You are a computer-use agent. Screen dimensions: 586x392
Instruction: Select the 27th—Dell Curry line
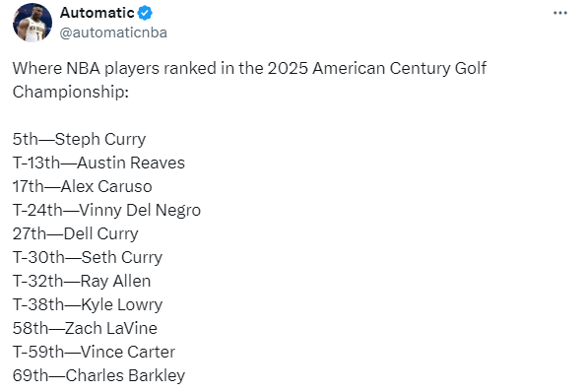click(x=75, y=234)
